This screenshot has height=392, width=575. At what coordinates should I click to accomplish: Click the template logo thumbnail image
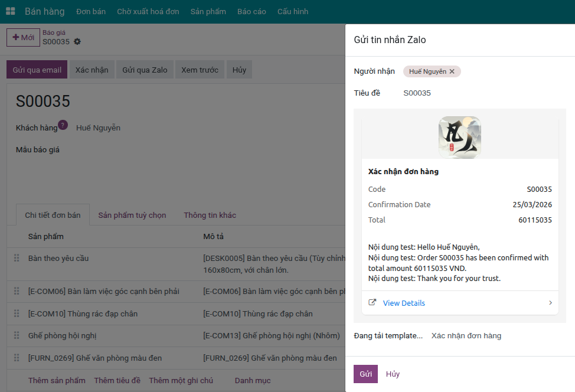[x=460, y=138]
